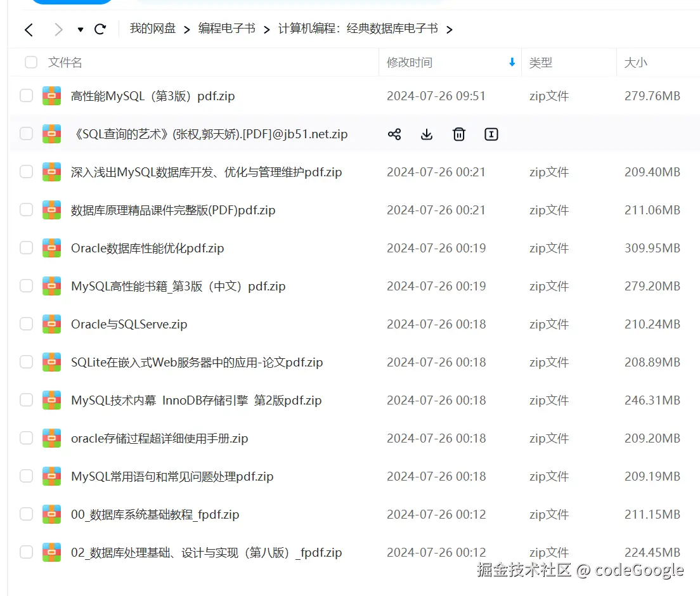Screen dimensions: 700x596
Task: Open file 02_数据库处理基础、设计与实现（第八版）_fpdf.zip
Action: (206, 553)
